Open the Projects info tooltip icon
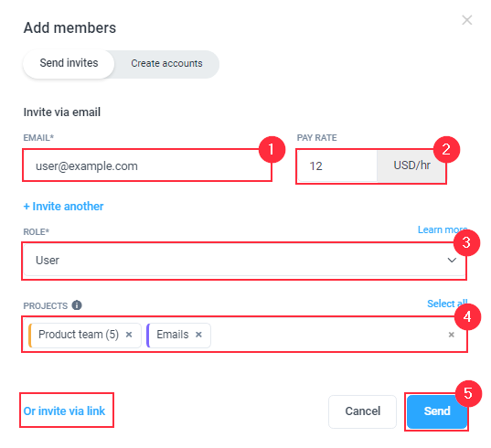Screen dimensions: 491x448 [x=77, y=304]
